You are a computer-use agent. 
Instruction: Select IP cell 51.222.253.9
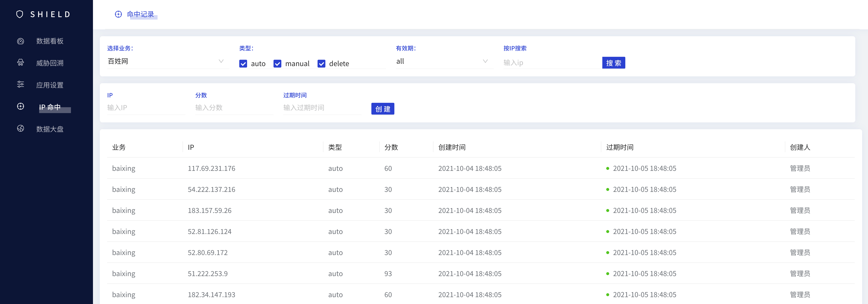click(207, 274)
